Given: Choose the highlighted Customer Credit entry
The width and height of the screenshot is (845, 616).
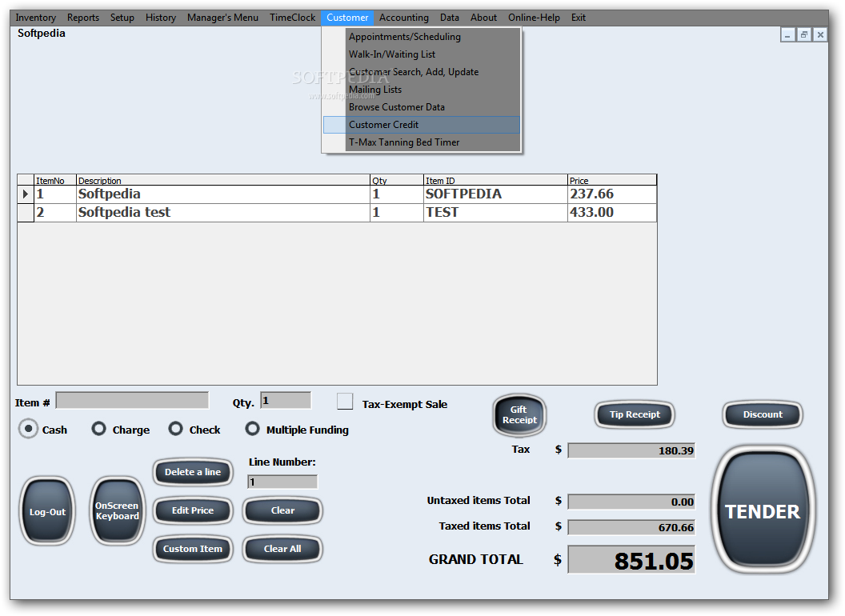Looking at the screenshot, I should coord(422,125).
